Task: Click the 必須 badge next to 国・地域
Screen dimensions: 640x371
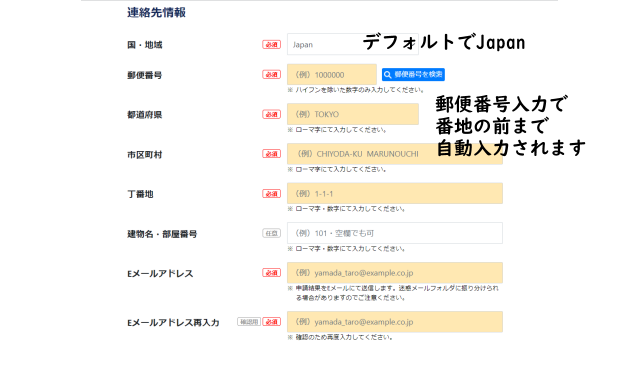Action: point(271,44)
